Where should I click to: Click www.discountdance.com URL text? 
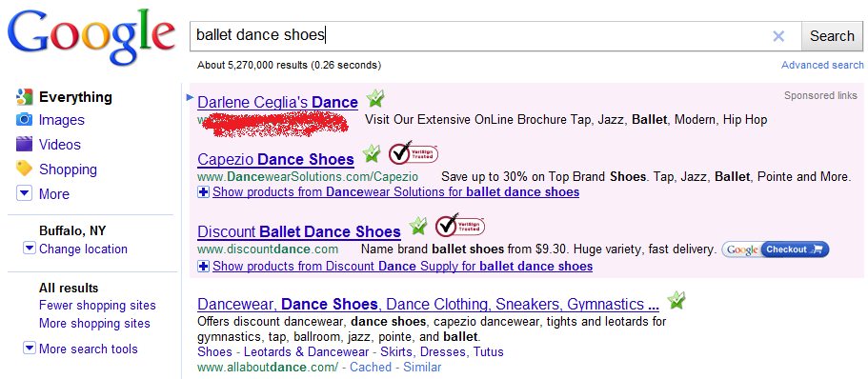(268, 249)
